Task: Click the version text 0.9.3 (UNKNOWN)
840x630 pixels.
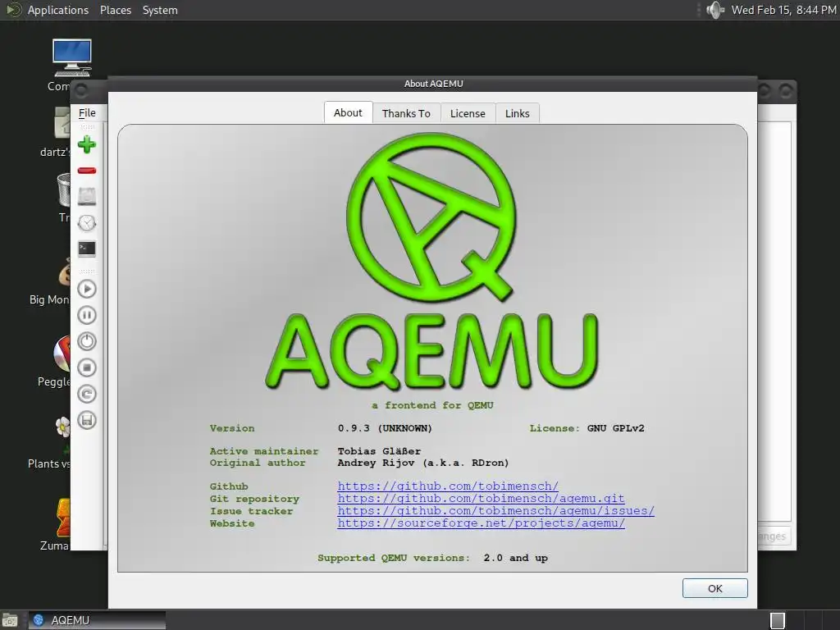Action: point(385,428)
